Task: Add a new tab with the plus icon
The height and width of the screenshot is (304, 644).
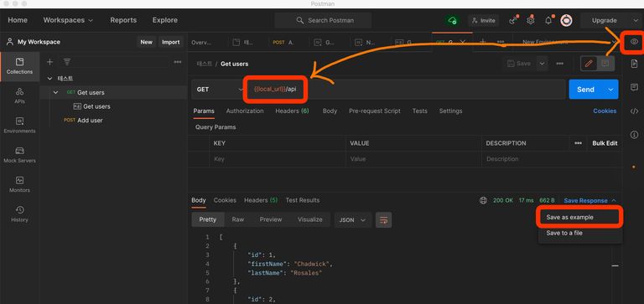Action: click(483, 42)
